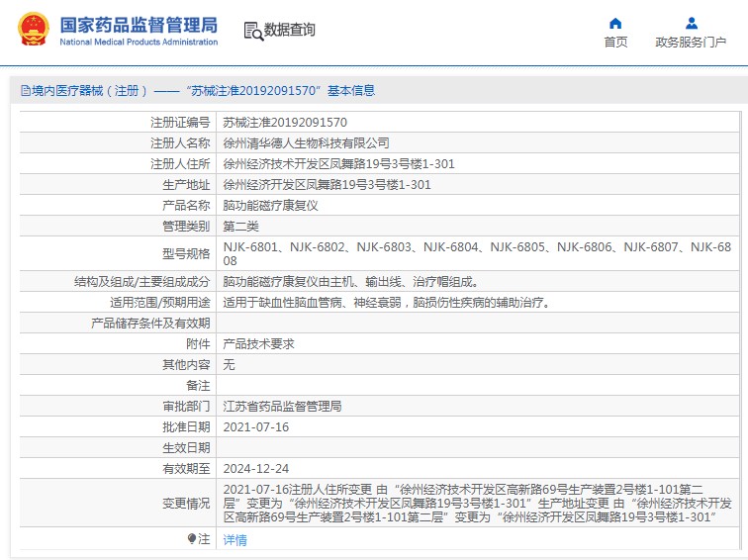Screen dimensions: 748x560
Task: Click registration number 苏械注准20192091570 value
Action: 285,123
